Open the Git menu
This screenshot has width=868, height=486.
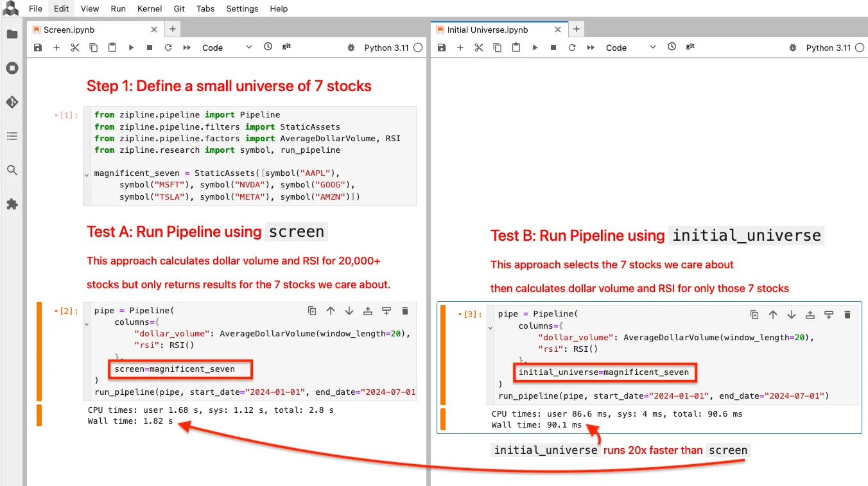click(x=180, y=9)
